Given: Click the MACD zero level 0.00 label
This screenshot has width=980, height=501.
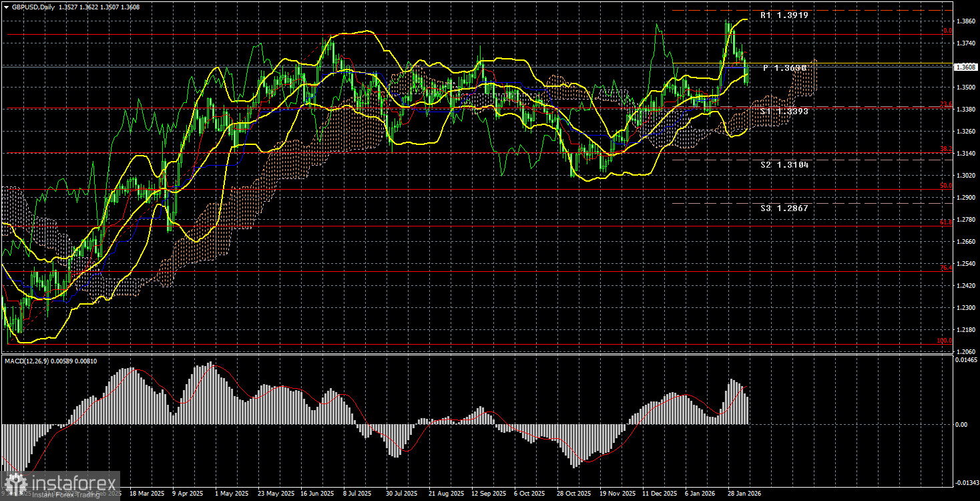Looking at the screenshot, I should coord(961,424).
